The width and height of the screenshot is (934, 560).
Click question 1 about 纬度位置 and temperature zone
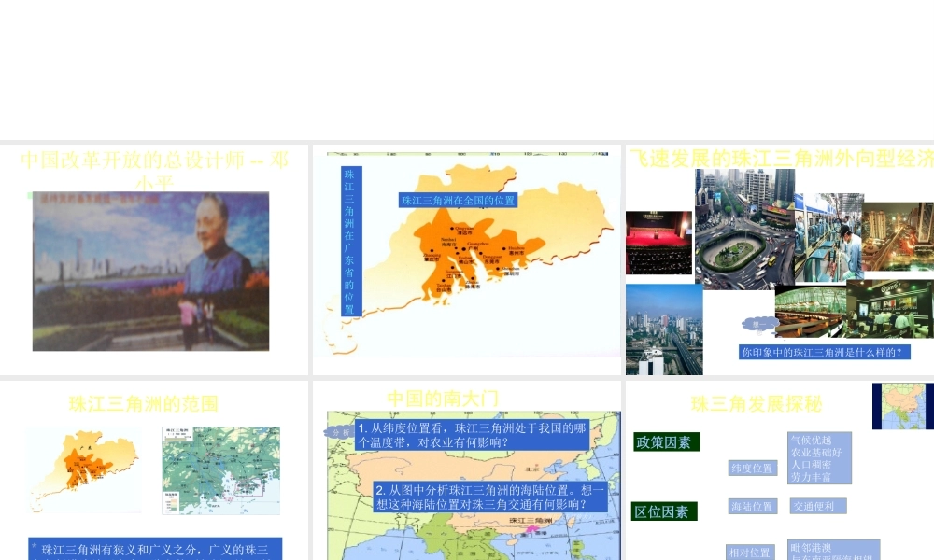click(x=472, y=435)
